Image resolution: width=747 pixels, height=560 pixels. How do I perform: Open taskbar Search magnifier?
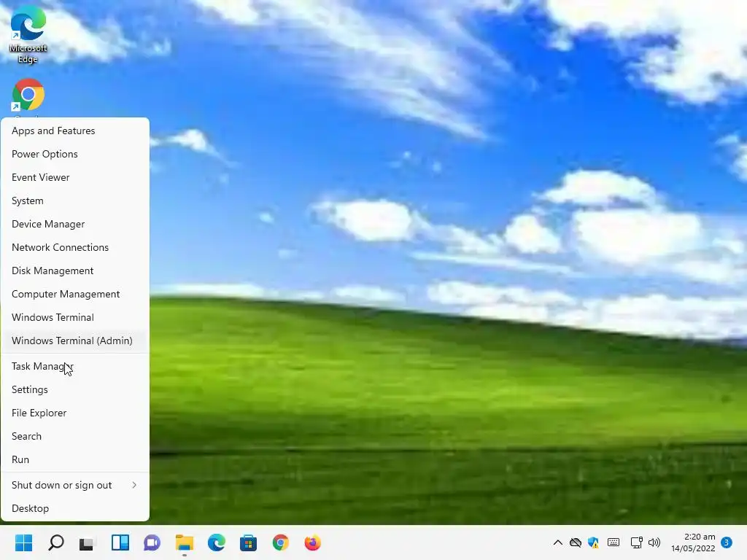[56, 542]
